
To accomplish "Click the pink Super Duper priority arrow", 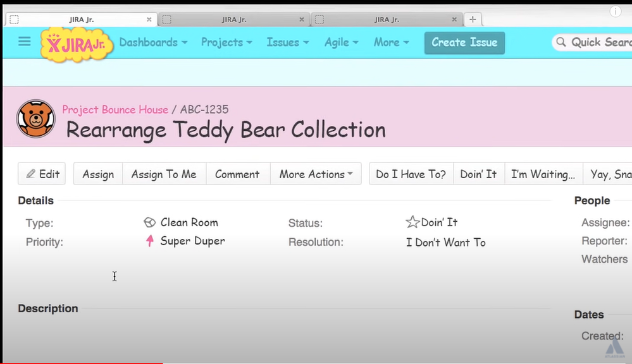I will coord(150,241).
